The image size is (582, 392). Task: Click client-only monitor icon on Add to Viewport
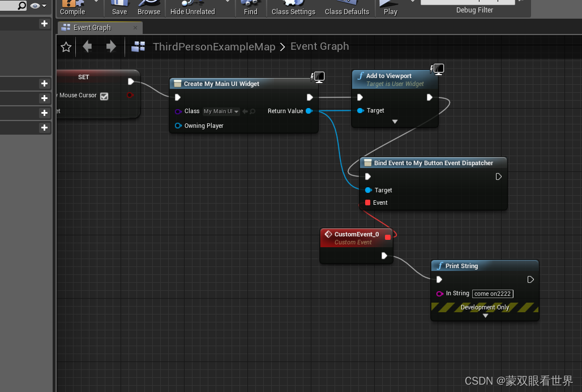pyautogui.click(x=438, y=69)
